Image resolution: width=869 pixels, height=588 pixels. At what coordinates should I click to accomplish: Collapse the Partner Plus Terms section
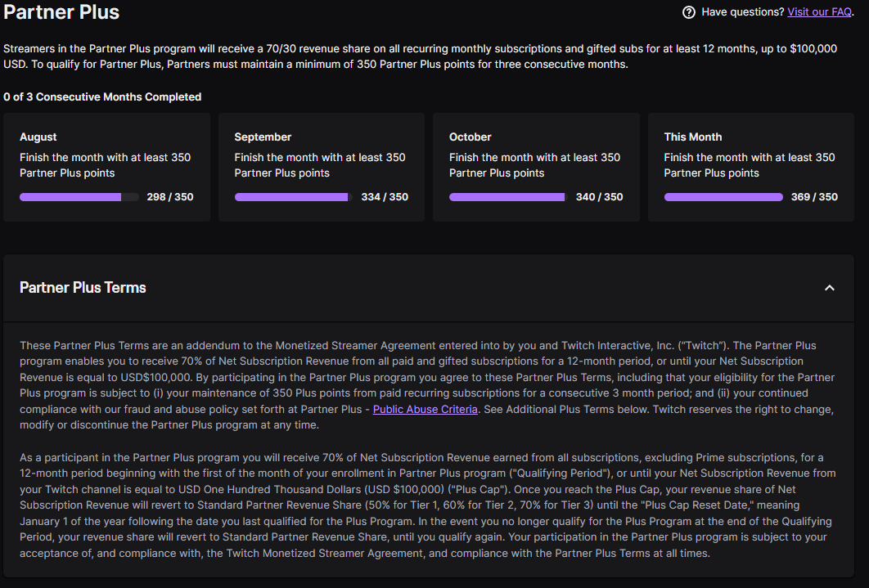click(x=829, y=288)
